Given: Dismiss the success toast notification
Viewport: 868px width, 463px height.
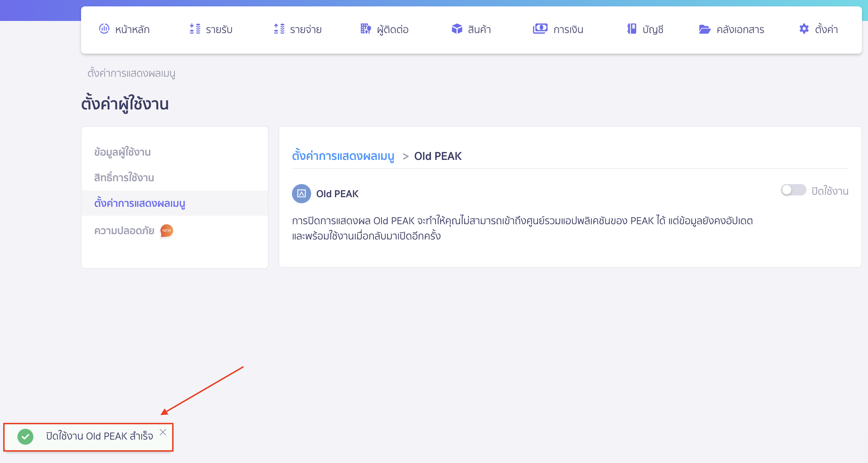Looking at the screenshot, I should tap(163, 432).
